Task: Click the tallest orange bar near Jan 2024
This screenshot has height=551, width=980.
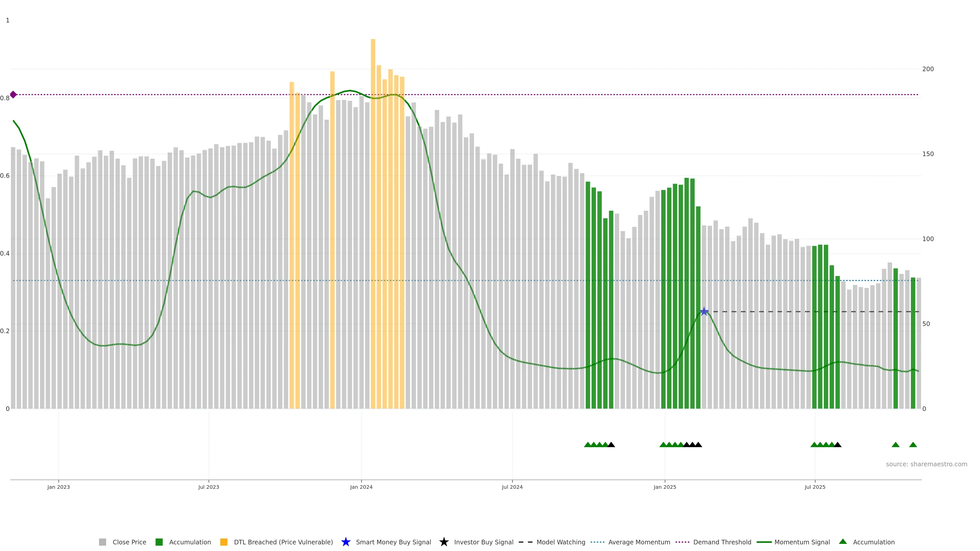Action: pyautogui.click(x=373, y=190)
